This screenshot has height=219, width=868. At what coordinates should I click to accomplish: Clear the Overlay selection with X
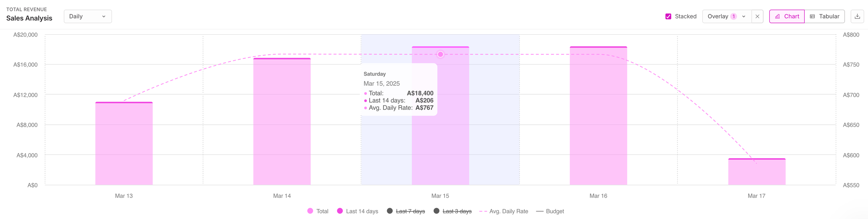[757, 16]
